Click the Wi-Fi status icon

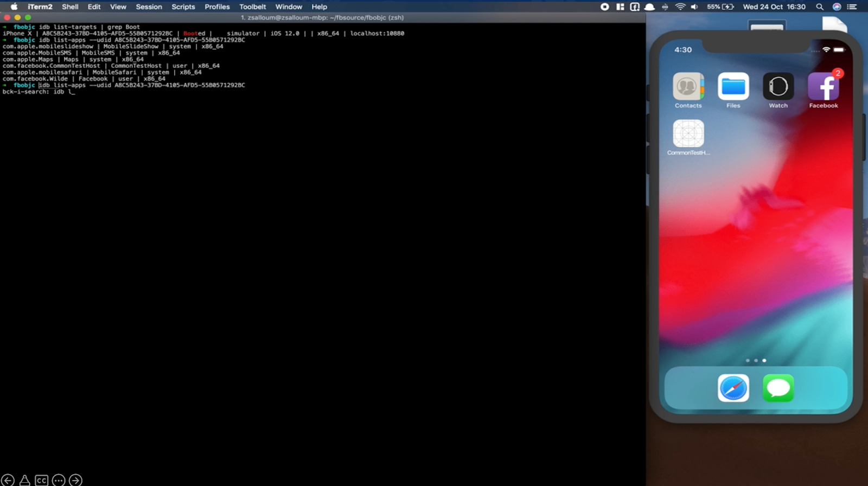[680, 7]
